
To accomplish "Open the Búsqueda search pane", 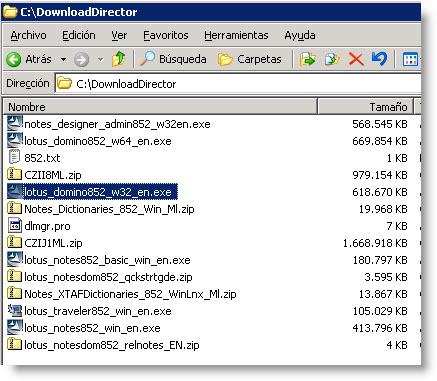I will coord(173,59).
